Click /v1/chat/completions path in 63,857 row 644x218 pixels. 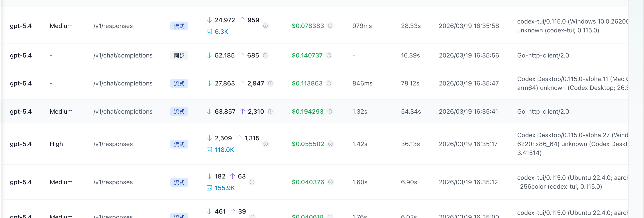click(123, 111)
